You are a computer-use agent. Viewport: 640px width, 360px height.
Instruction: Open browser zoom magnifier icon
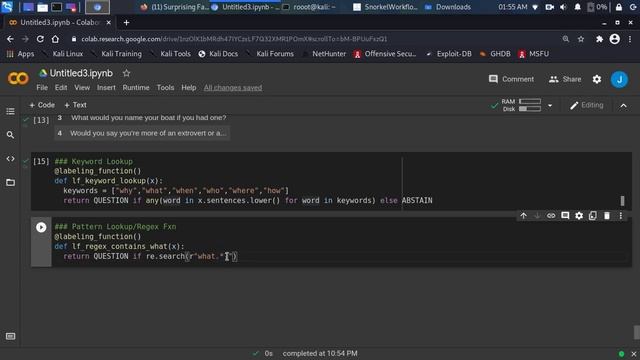566,39
